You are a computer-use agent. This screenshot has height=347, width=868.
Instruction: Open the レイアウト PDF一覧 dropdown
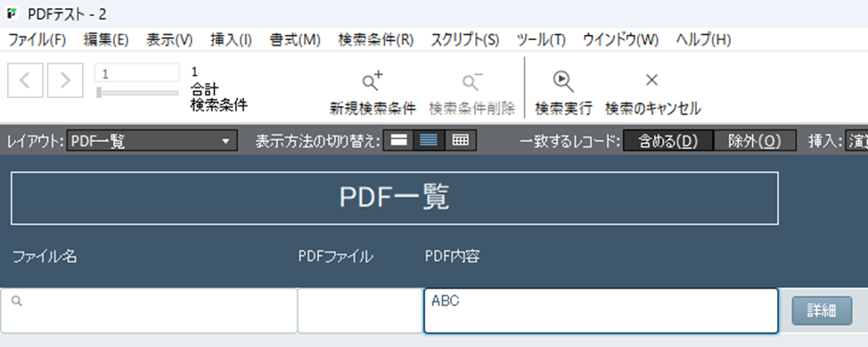coord(151,141)
